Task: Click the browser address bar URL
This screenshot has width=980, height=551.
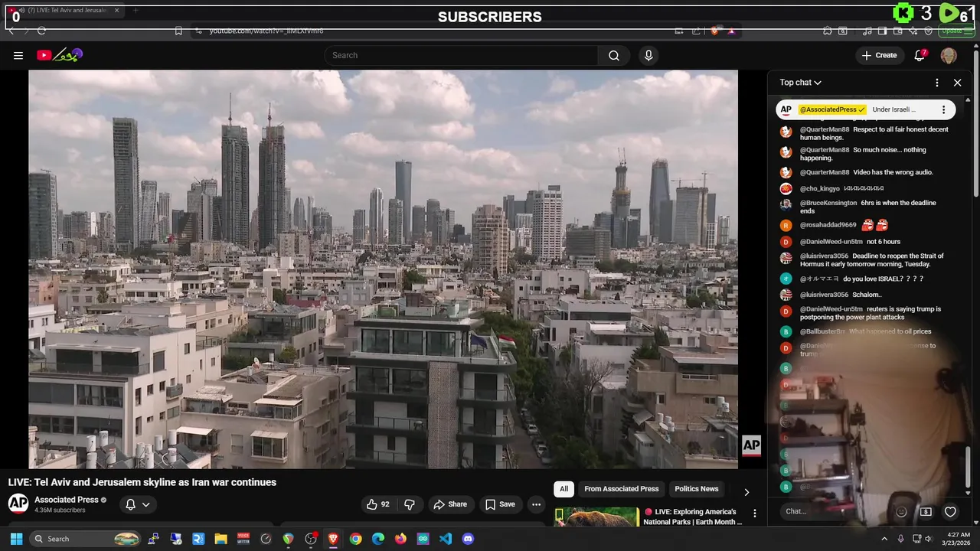Action: pos(266,31)
